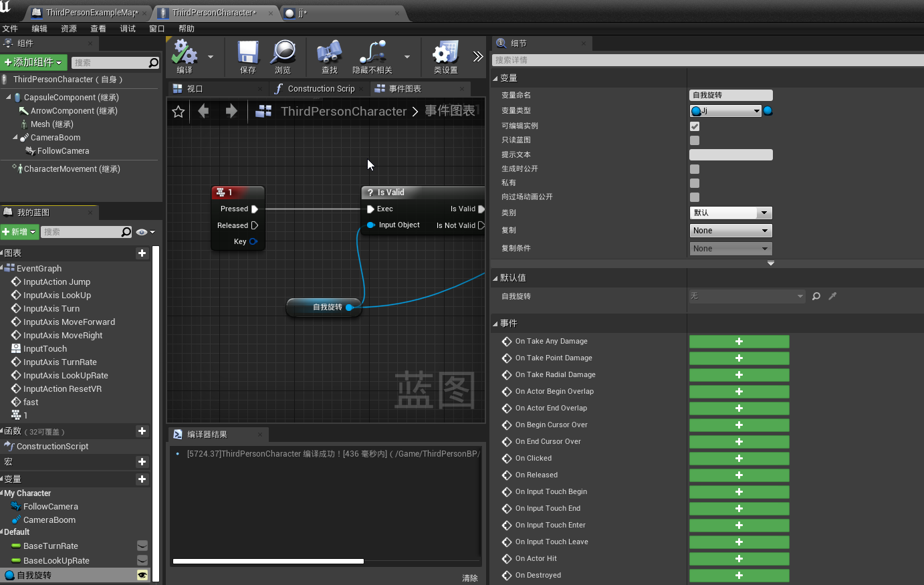Open the 类别 dropdown set to 默认

pyautogui.click(x=731, y=213)
